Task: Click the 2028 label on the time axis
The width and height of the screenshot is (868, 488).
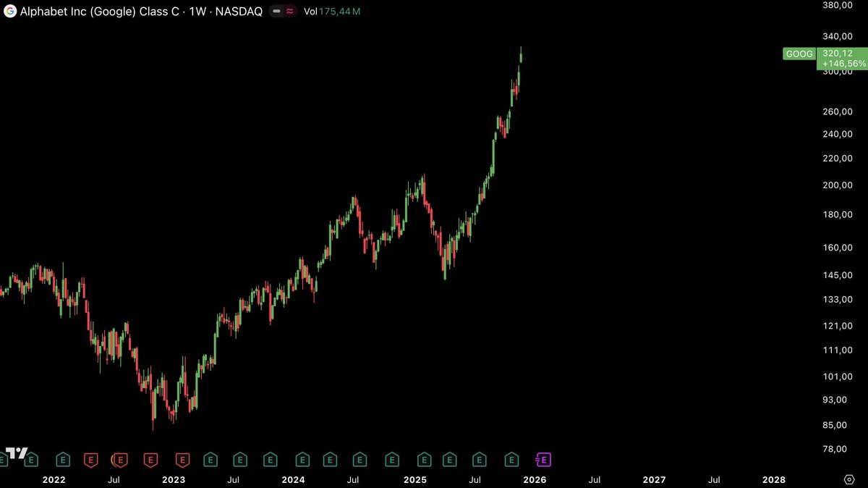Action: [x=774, y=479]
